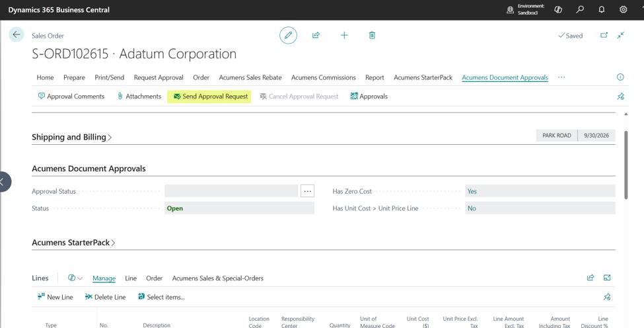
Task: Switch to Request Approval tab
Action: [x=159, y=77]
